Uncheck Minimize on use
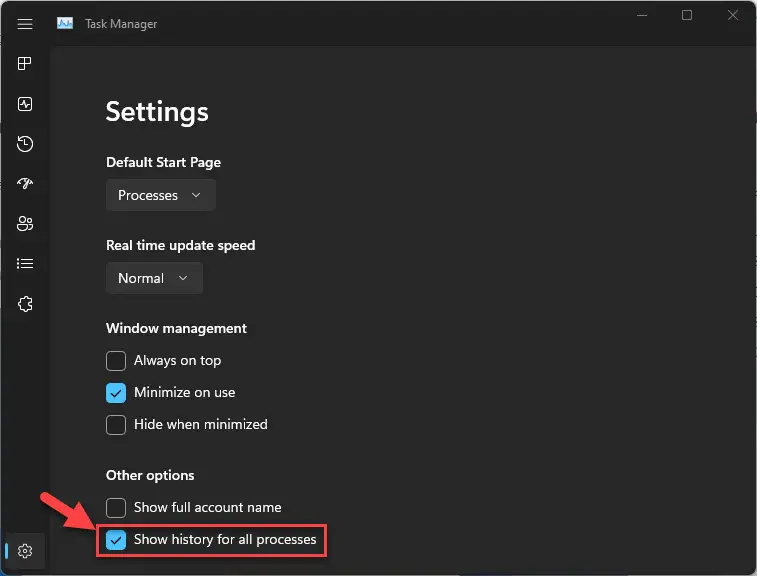The image size is (757, 576). [x=116, y=393]
